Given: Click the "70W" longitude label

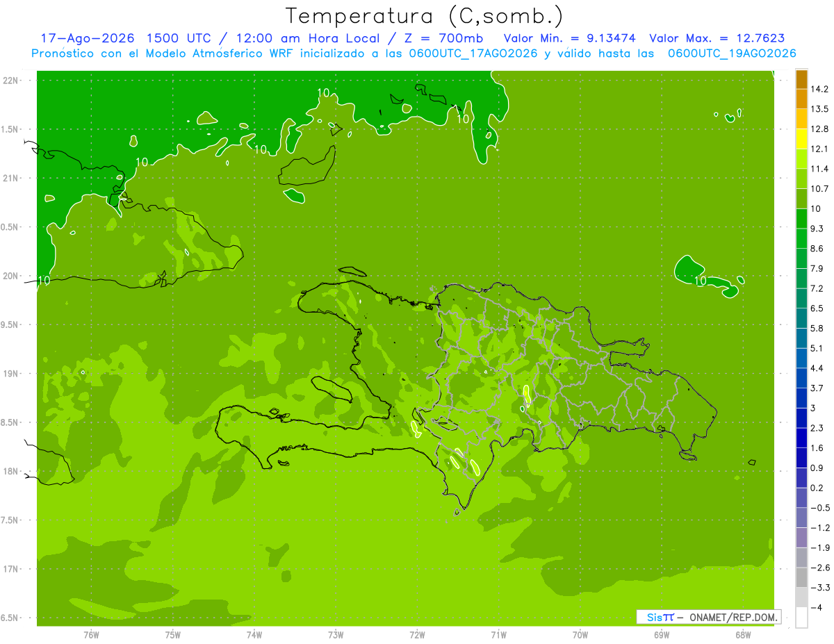Looking at the screenshot, I should tap(580, 635).
